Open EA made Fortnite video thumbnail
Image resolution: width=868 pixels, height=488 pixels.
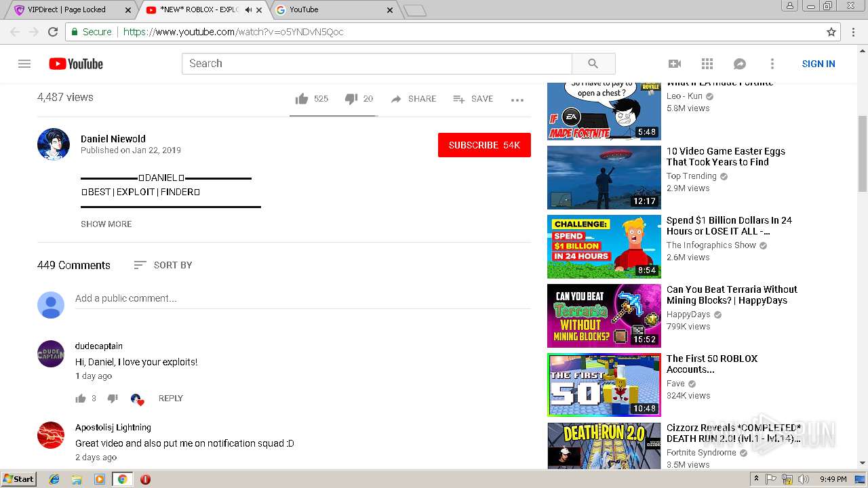(604, 111)
